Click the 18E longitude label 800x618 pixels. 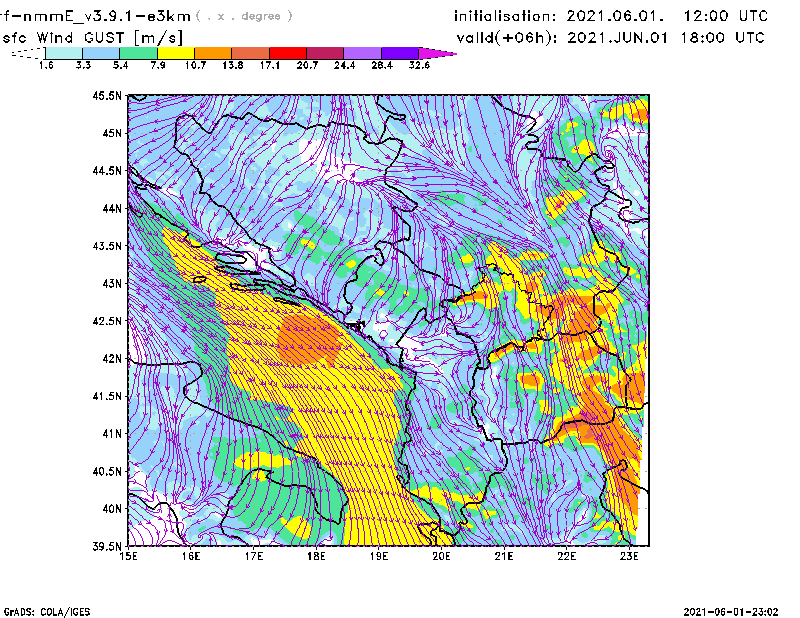click(x=316, y=556)
